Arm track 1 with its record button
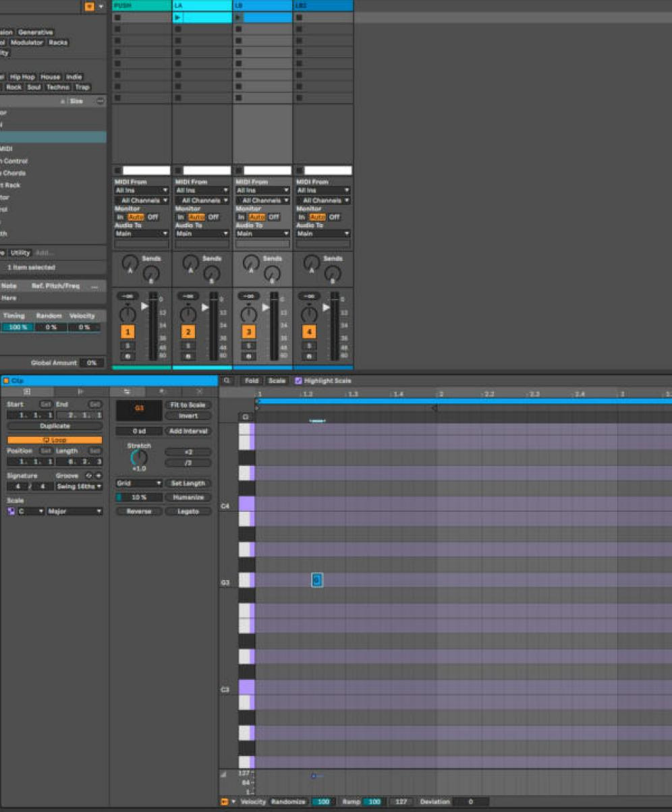 click(x=128, y=355)
